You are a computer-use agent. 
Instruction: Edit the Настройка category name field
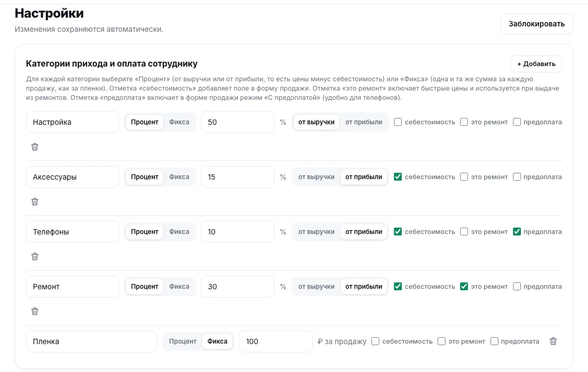click(73, 122)
